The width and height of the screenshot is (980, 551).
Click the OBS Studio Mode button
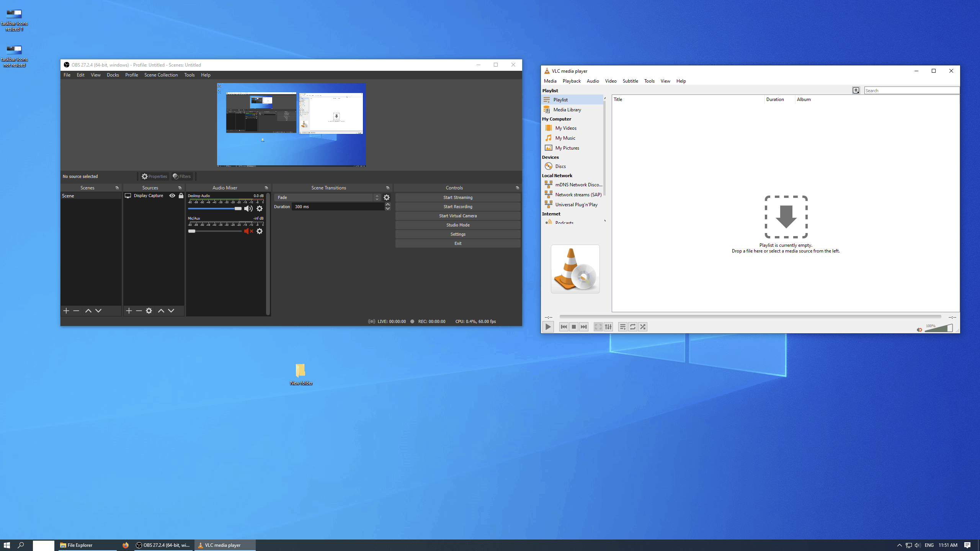click(x=458, y=225)
